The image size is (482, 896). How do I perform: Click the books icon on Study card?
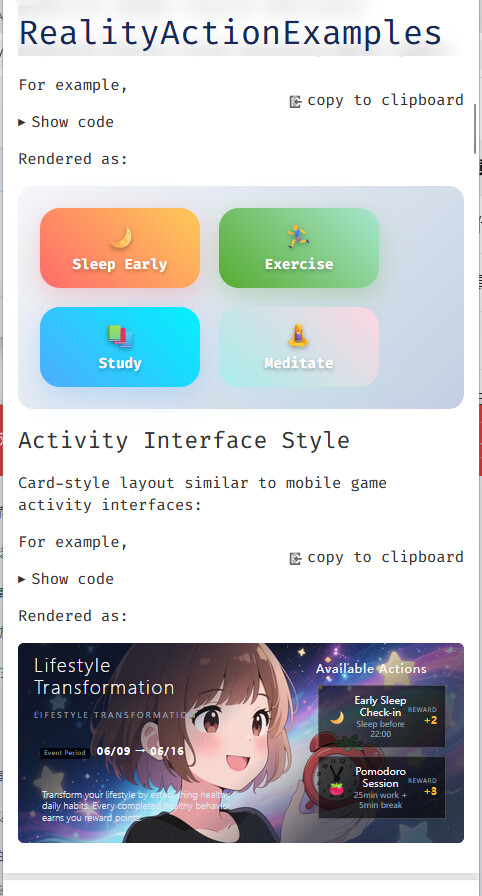click(120, 337)
